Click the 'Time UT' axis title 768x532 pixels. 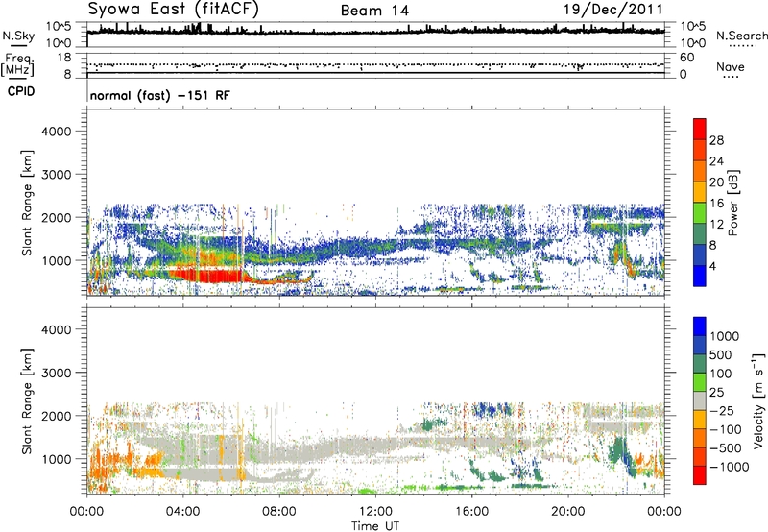coord(375,526)
